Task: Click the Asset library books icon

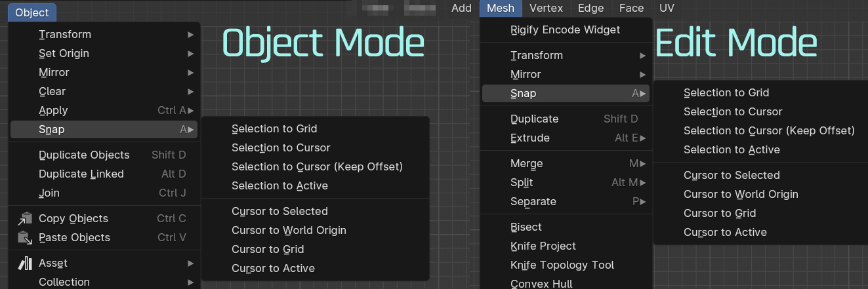Action: [x=25, y=263]
